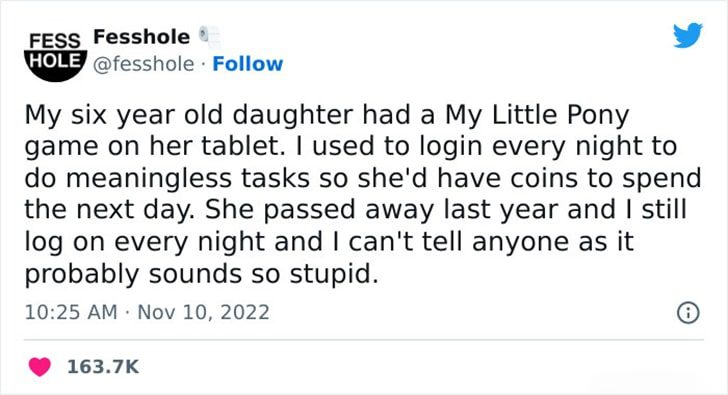Click the Nov 10, 2022 date
This screenshot has width=728, height=395.
[x=203, y=312]
